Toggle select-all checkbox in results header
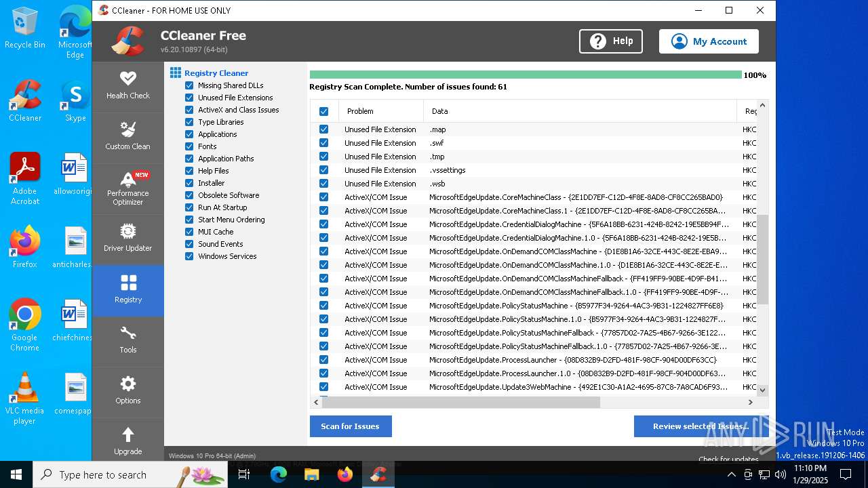Image resolution: width=868 pixels, height=488 pixels. pyautogui.click(x=323, y=111)
